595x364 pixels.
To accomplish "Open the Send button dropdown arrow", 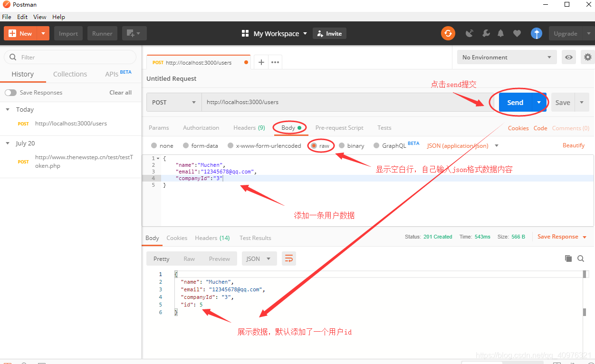I will click(x=539, y=102).
